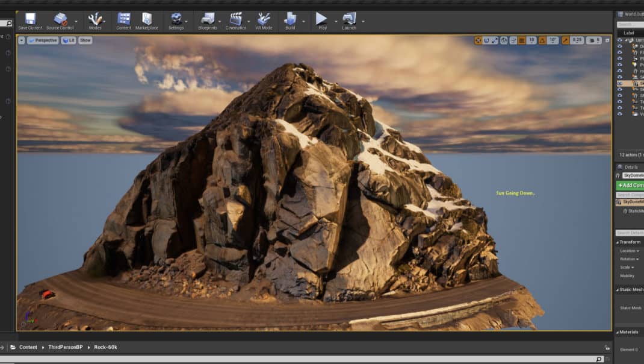The width and height of the screenshot is (644, 364).
Task: Open the Lit view mode dropdown
Action: pyautogui.click(x=69, y=40)
